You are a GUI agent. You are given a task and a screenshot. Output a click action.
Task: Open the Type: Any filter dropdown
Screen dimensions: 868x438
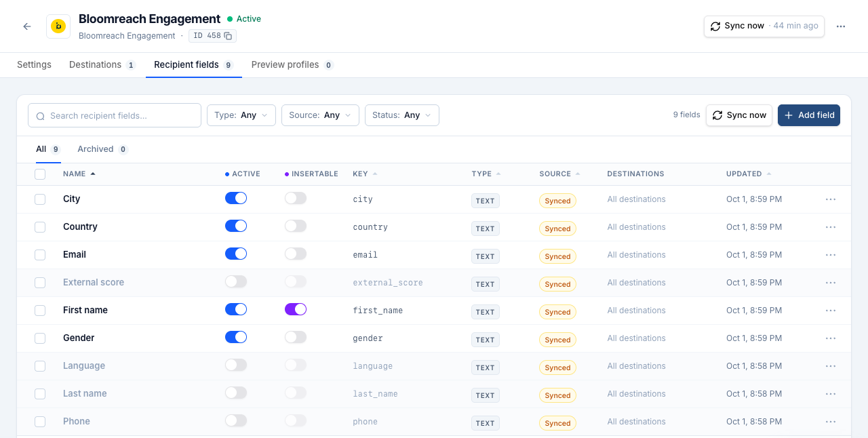click(x=241, y=115)
